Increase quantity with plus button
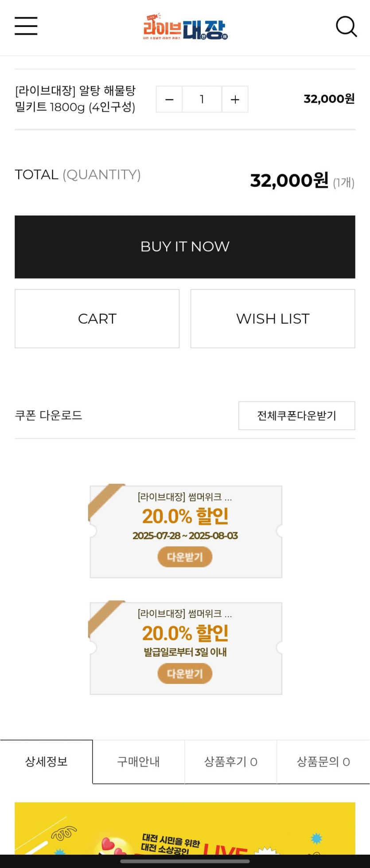The image size is (370, 868). (235, 100)
